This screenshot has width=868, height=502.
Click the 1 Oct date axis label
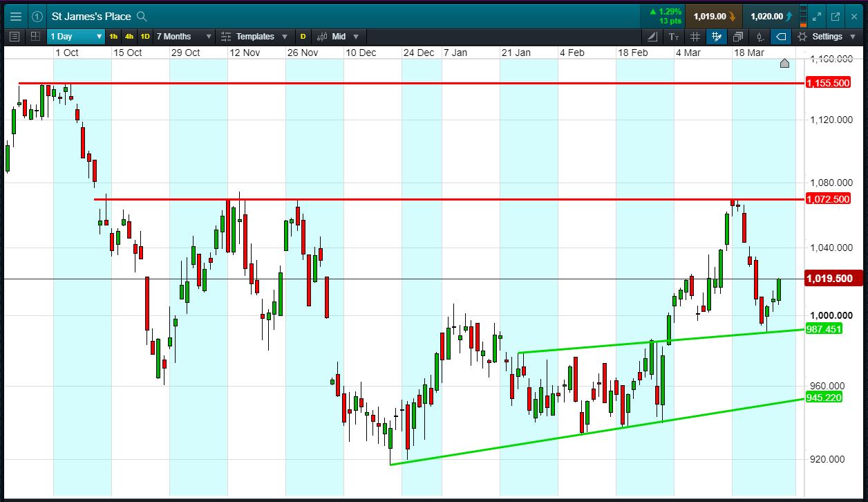67,53
